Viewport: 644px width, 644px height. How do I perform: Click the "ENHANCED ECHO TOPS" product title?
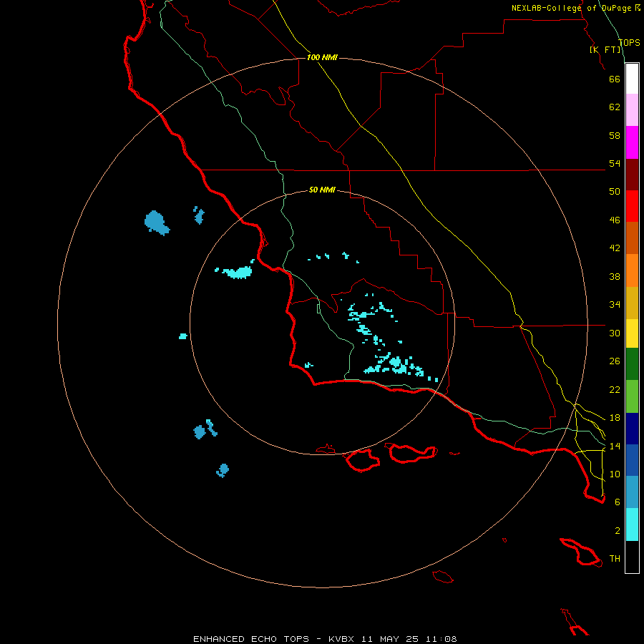coord(251,639)
